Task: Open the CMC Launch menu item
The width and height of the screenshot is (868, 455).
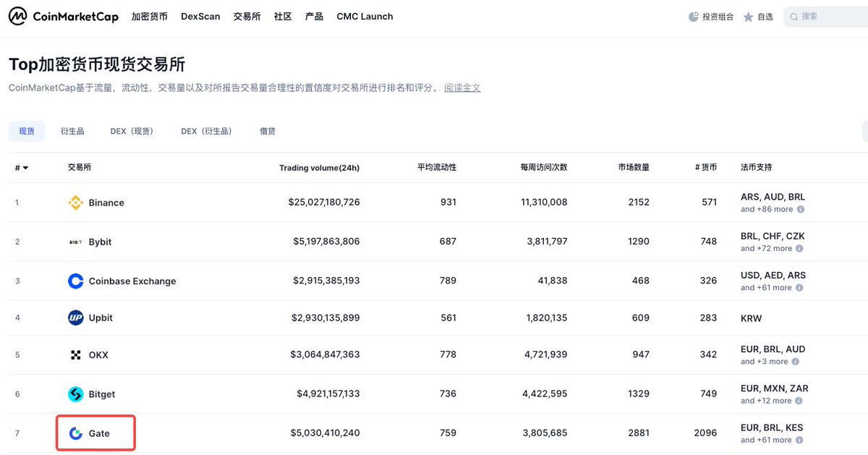Action: 365,16
